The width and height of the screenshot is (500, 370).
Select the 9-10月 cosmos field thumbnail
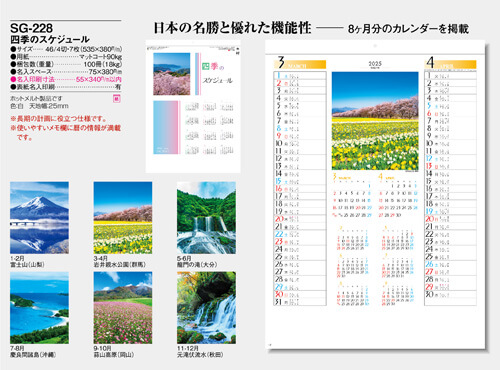[123, 308]
